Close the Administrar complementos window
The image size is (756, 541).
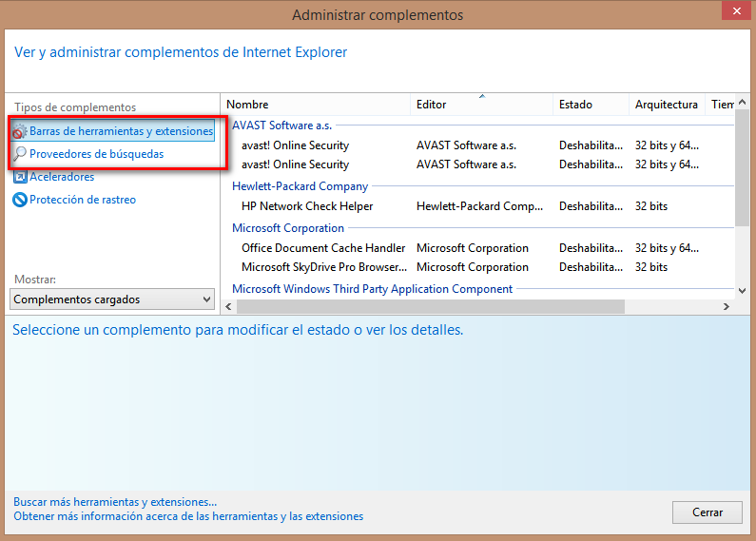[x=737, y=10]
